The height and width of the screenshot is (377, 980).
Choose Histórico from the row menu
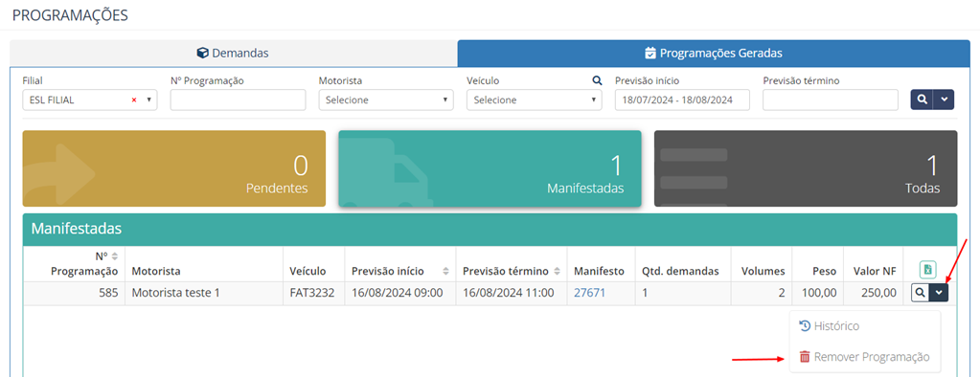click(829, 326)
